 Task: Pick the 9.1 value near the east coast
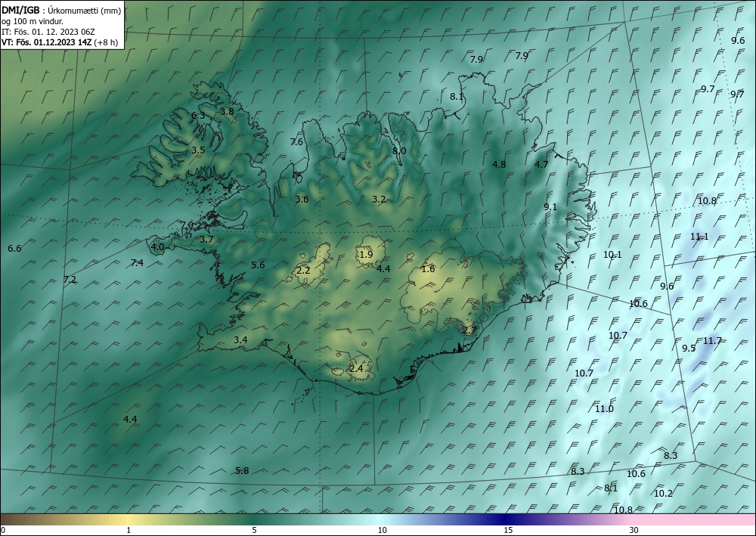(x=550, y=207)
